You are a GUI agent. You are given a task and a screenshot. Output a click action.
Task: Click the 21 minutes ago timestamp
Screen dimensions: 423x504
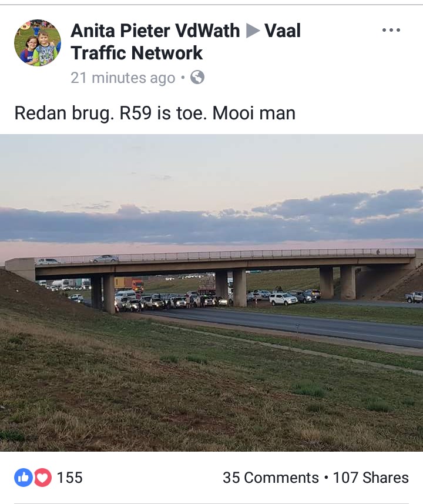123,78
